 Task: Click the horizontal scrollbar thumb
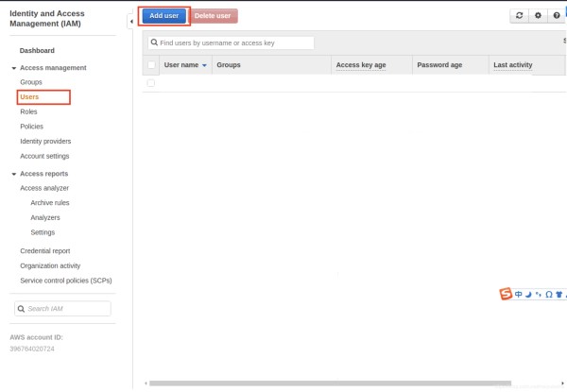click(330, 383)
